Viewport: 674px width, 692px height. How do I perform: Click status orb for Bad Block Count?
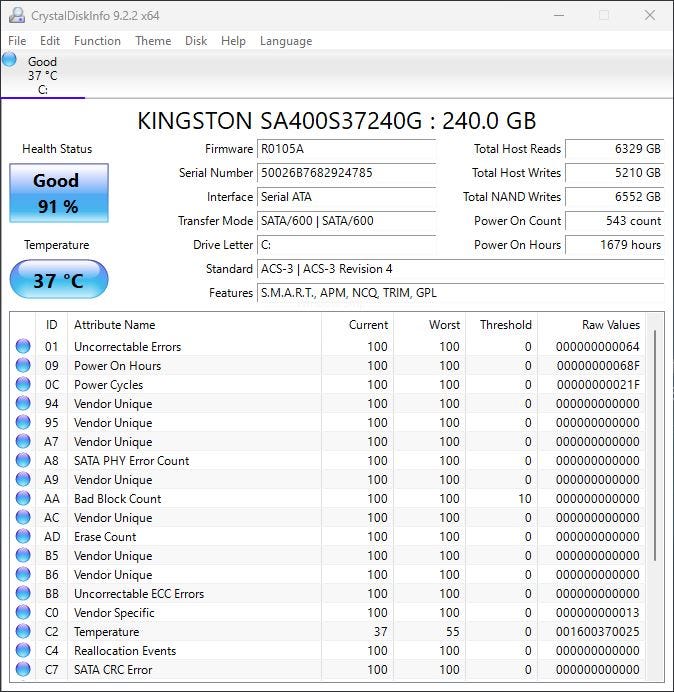click(x=23, y=498)
